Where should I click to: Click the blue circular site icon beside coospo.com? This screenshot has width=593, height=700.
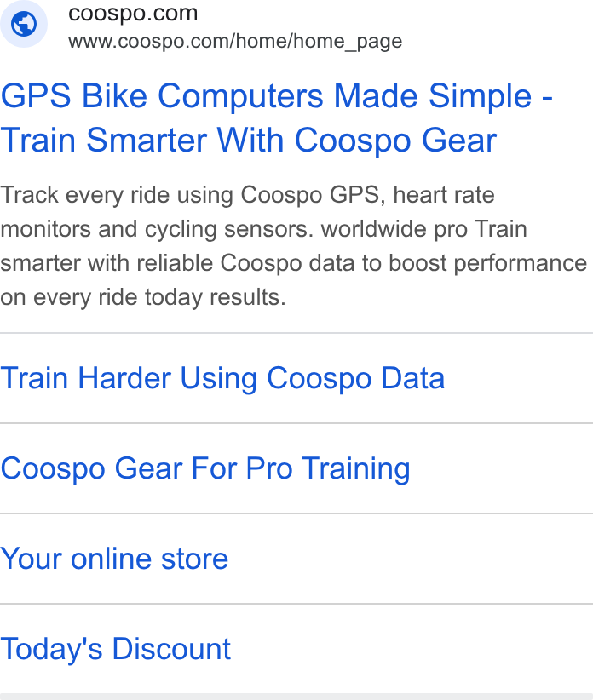(x=24, y=24)
